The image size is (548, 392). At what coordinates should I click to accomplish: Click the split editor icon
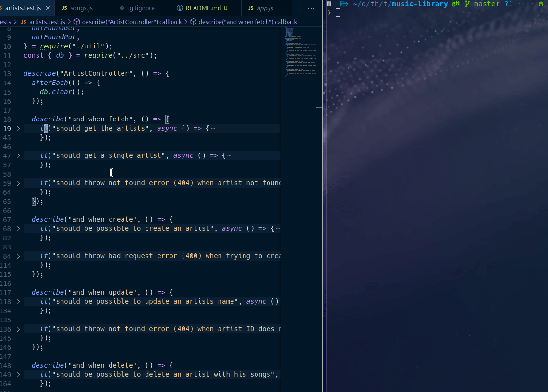(299, 8)
